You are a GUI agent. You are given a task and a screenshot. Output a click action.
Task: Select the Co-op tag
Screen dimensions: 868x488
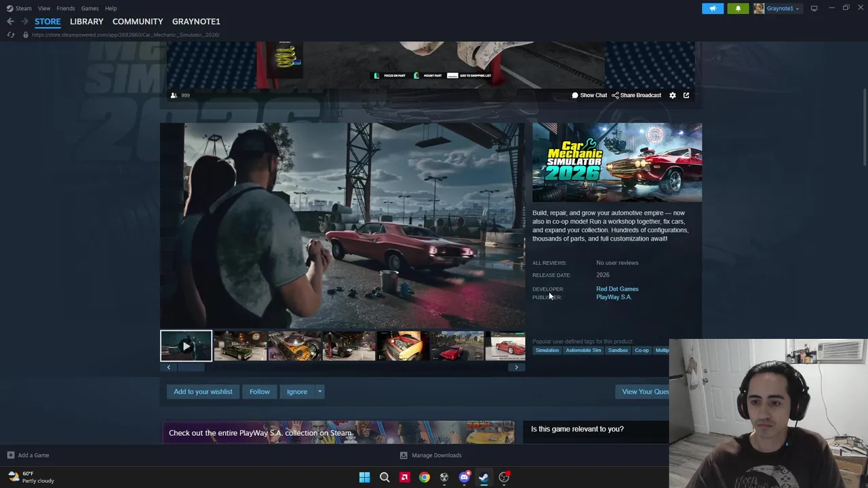pyautogui.click(x=642, y=350)
